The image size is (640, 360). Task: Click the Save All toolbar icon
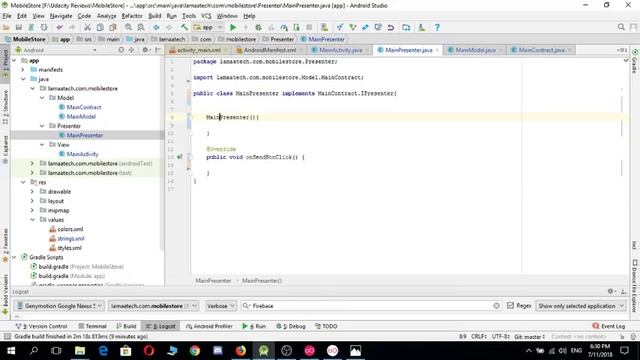point(19,27)
